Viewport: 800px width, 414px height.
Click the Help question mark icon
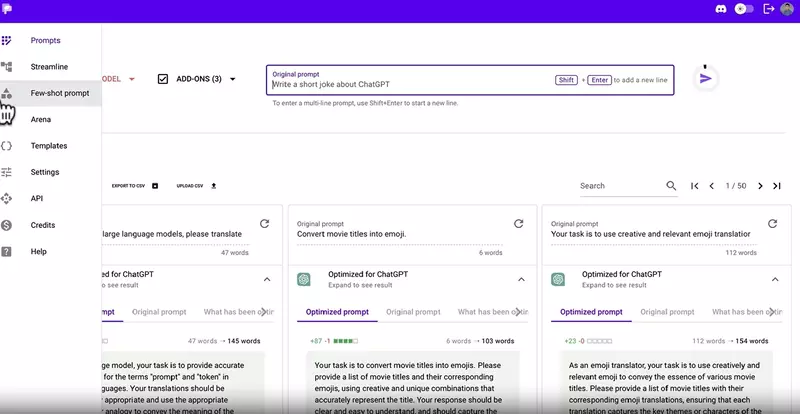pos(6,251)
